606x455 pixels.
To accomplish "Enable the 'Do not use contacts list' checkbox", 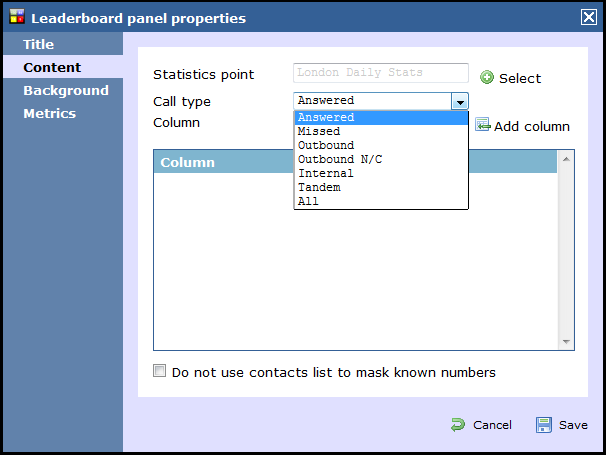I will (159, 370).
